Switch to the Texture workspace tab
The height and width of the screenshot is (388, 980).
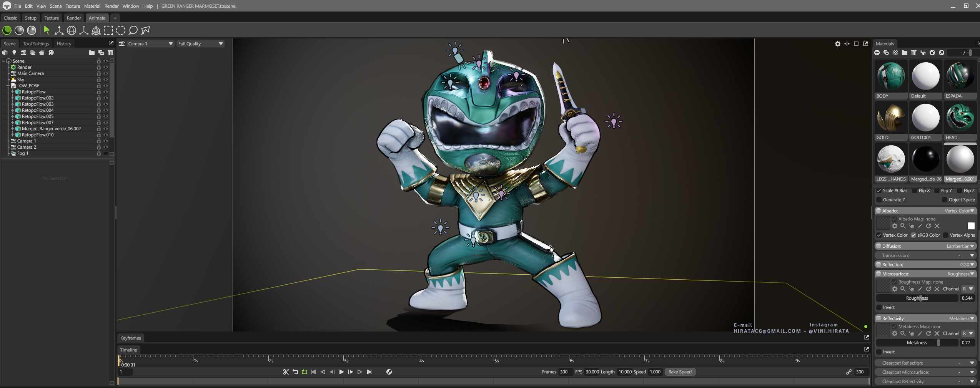coord(52,18)
